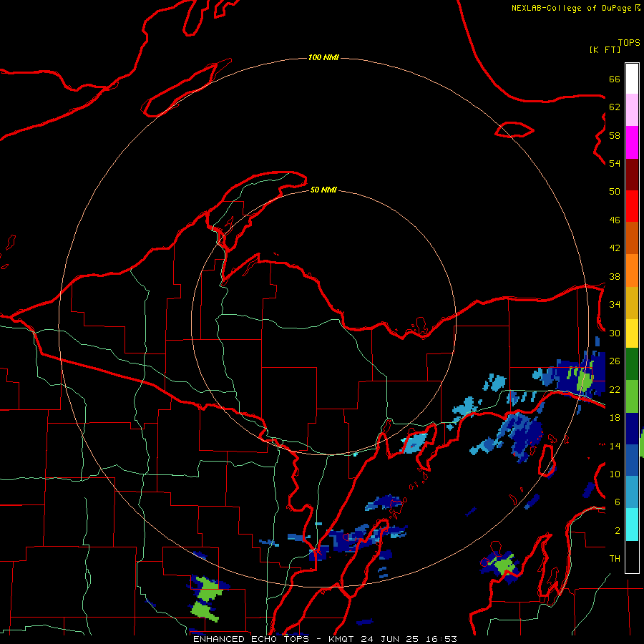This screenshot has width=644, height=644.
Task: Click the 50 NMI range ring label
Action: coord(323,190)
